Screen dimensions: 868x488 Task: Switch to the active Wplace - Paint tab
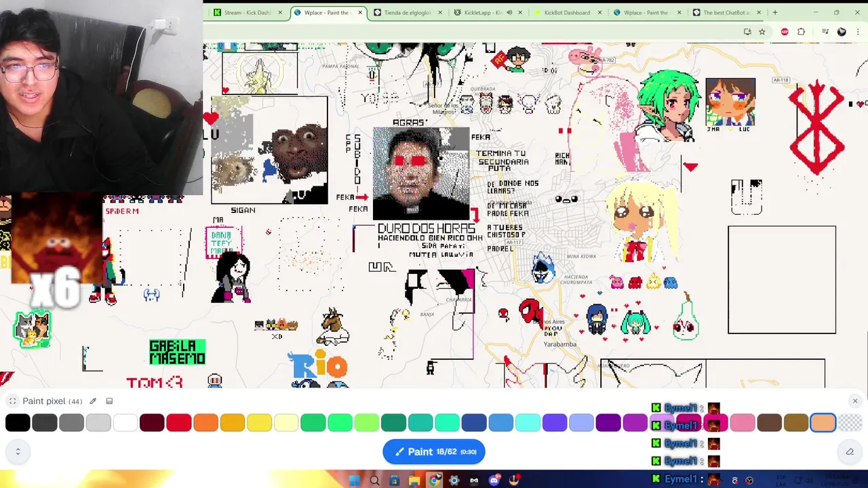tap(328, 12)
